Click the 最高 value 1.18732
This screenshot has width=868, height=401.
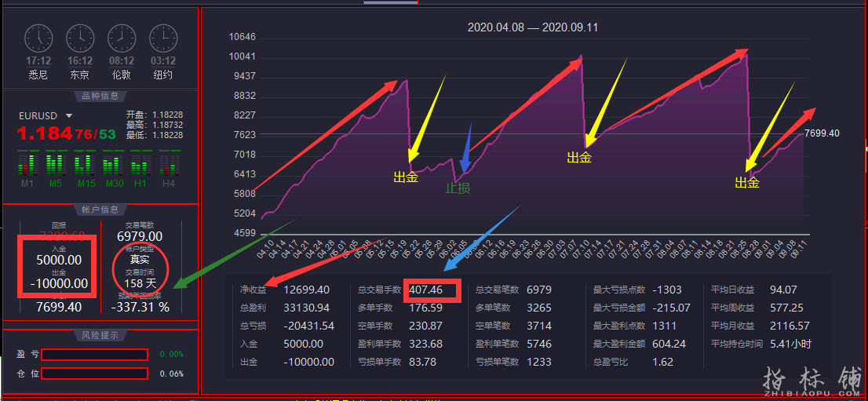coord(168,126)
